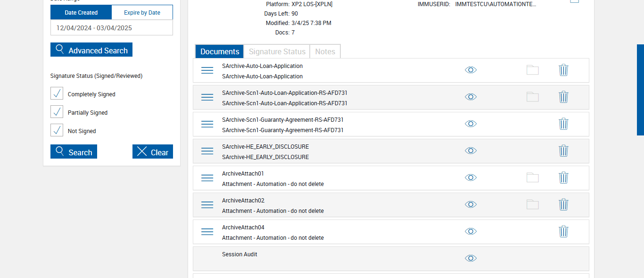Clear the search filters

pos(153,152)
